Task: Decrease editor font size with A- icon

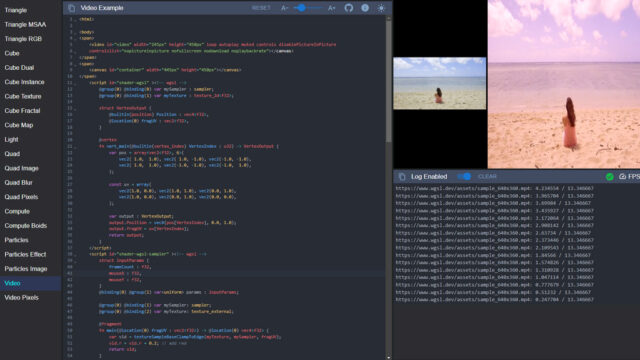Action: coord(284,8)
